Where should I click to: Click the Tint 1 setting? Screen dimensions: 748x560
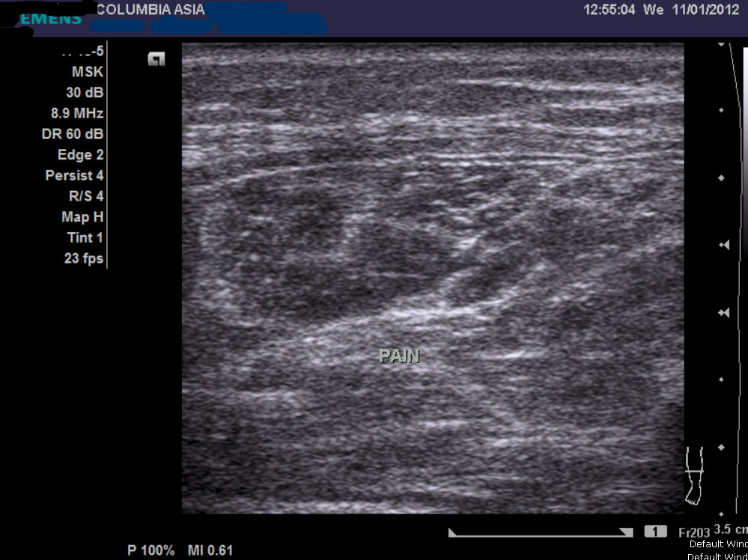(85, 238)
